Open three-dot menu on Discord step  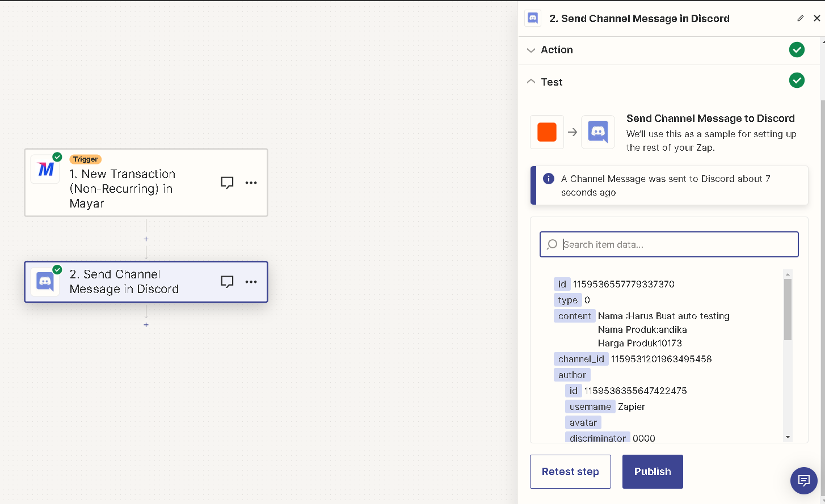[251, 282]
